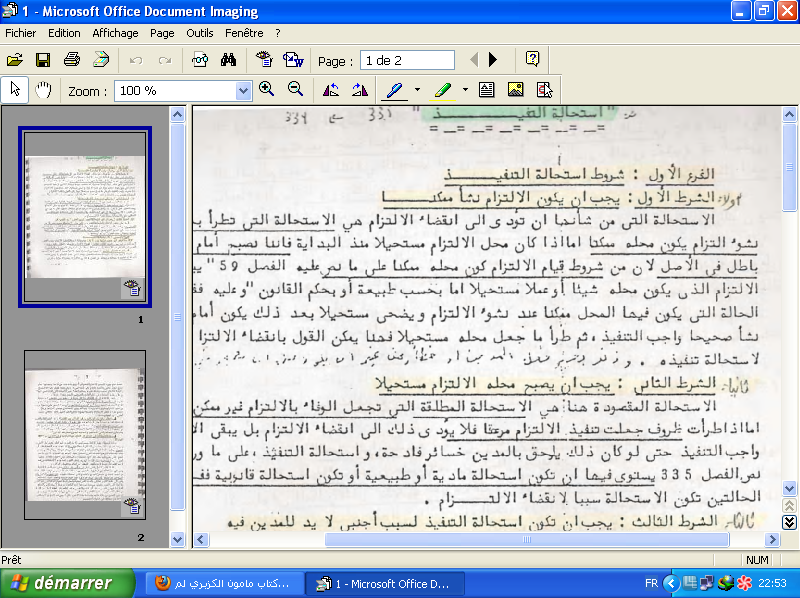Click document scroll down arrow

point(789,488)
